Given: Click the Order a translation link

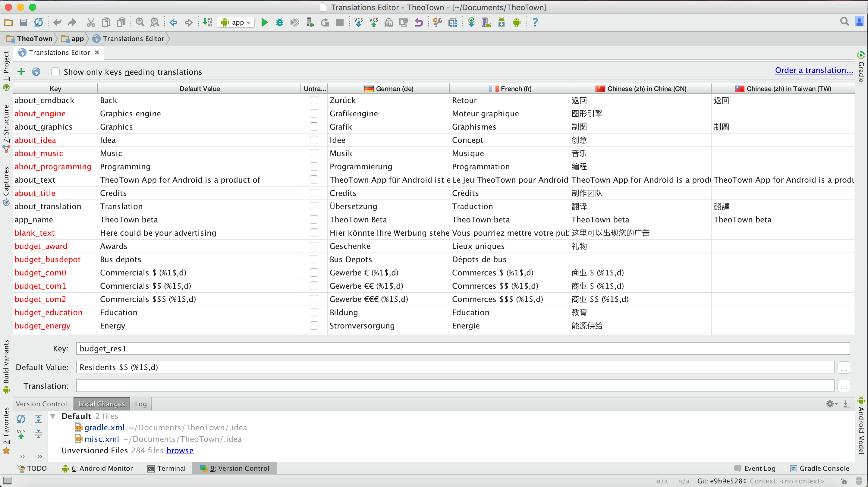Looking at the screenshot, I should pyautogui.click(x=814, y=71).
